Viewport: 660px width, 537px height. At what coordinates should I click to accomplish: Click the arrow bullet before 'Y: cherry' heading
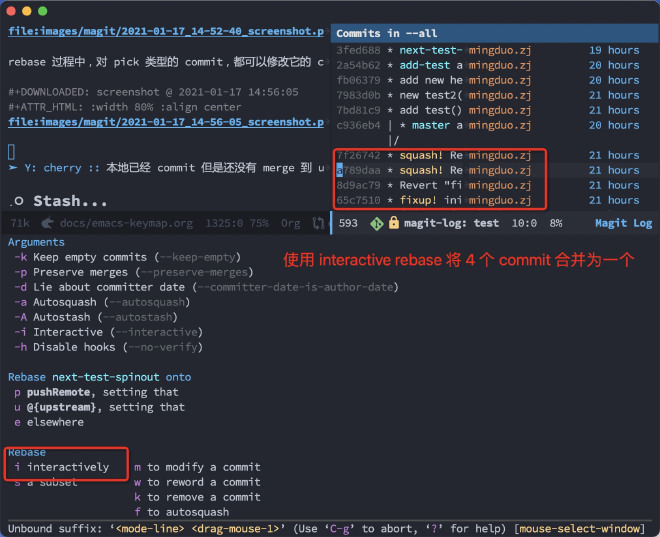[13, 168]
